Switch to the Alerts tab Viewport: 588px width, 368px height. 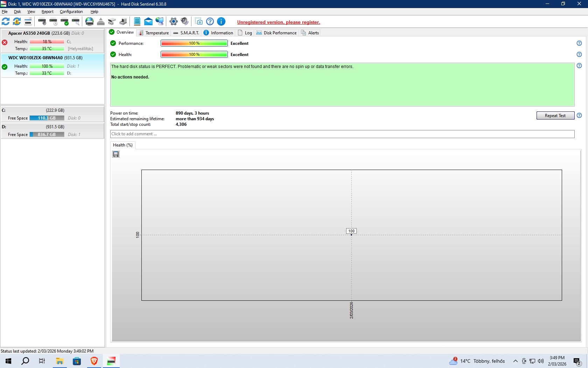tap(310, 33)
